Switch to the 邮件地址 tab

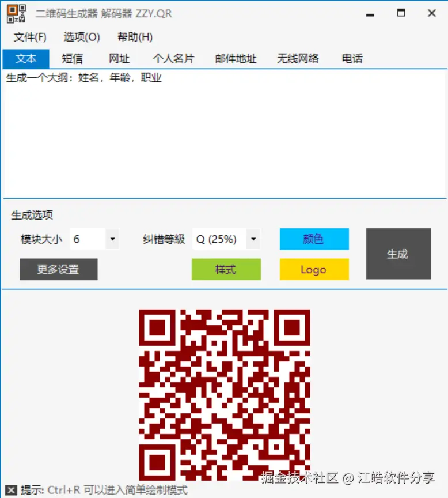click(x=236, y=59)
